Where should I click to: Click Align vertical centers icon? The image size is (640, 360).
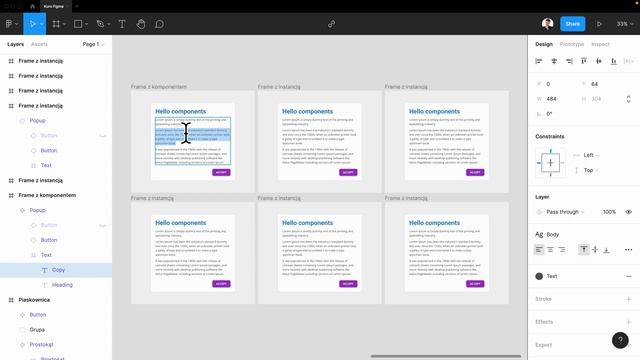599,61
